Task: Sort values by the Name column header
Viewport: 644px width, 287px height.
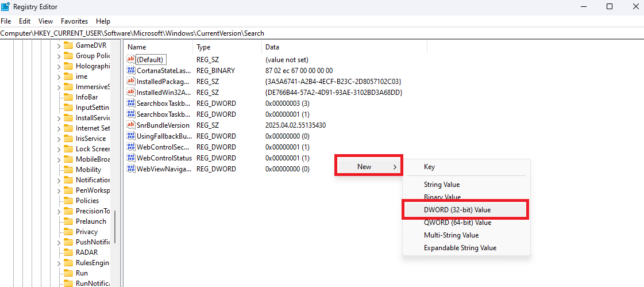Action: click(137, 47)
